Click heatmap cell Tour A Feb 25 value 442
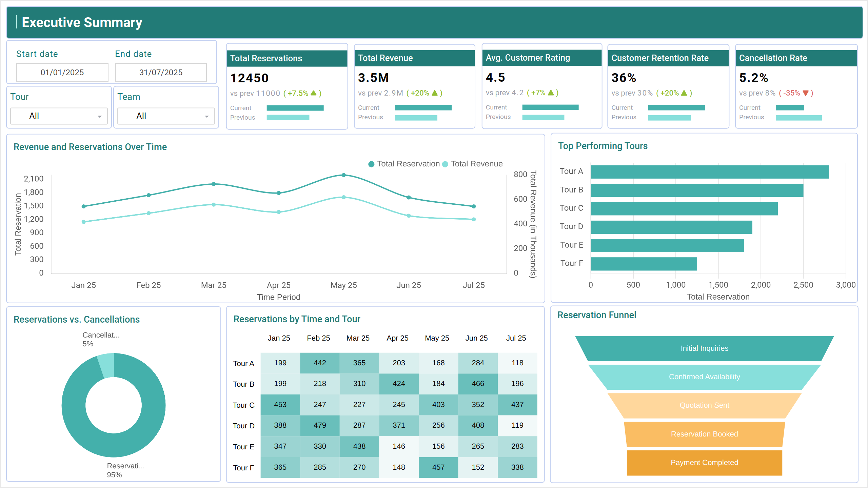Screen dimensions: 868x488 [320, 363]
